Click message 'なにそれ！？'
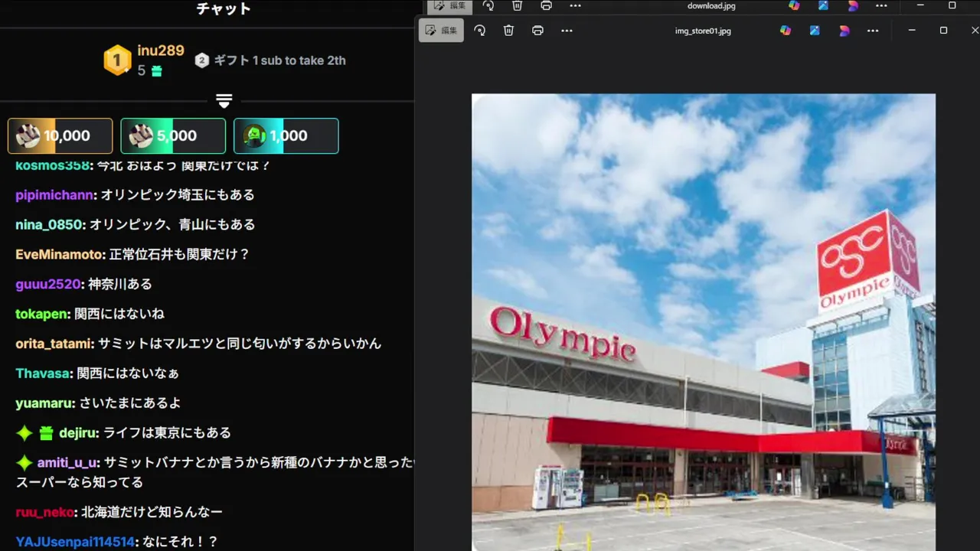980x551 pixels. coord(180,542)
